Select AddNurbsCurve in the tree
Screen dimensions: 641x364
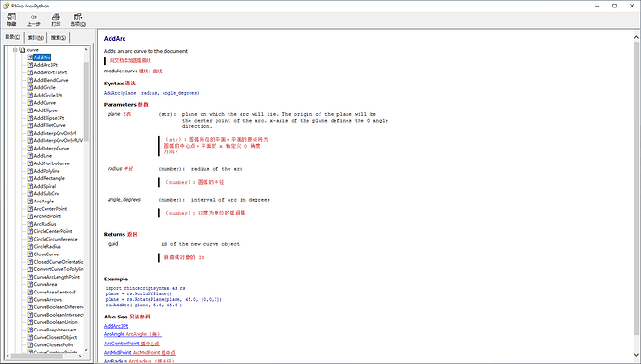point(51,163)
